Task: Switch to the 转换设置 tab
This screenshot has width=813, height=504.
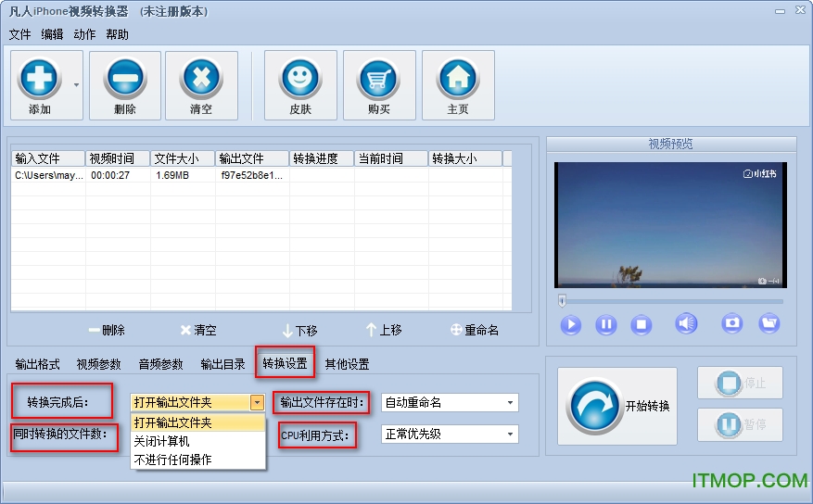Action: click(x=285, y=363)
